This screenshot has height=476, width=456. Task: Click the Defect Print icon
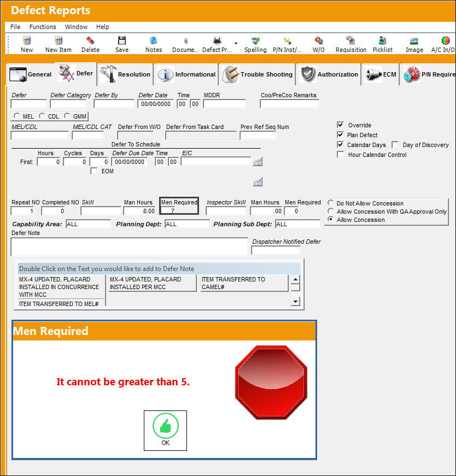pyautogui.click(x=217, y=40)
